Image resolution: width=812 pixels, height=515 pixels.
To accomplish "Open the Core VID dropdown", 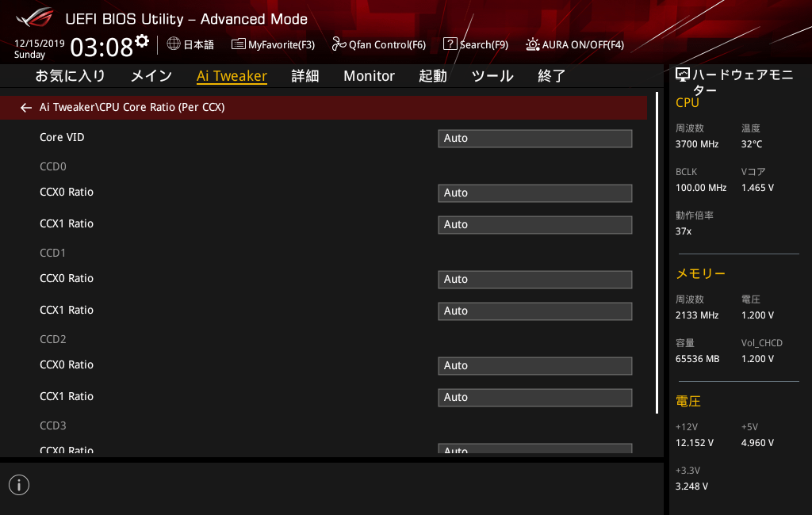I will [x=534, y=139].
